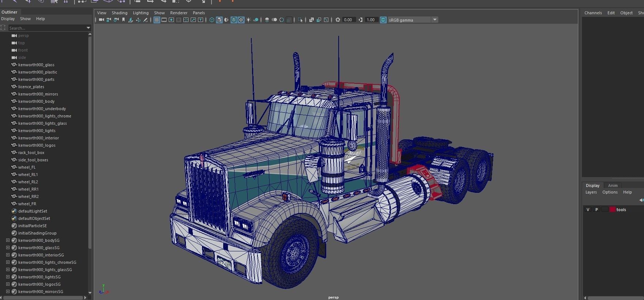This screenshot has height=300, width=644.
Task: Click the Multisample Anti-aliasing icon
Action: point(282,20)
